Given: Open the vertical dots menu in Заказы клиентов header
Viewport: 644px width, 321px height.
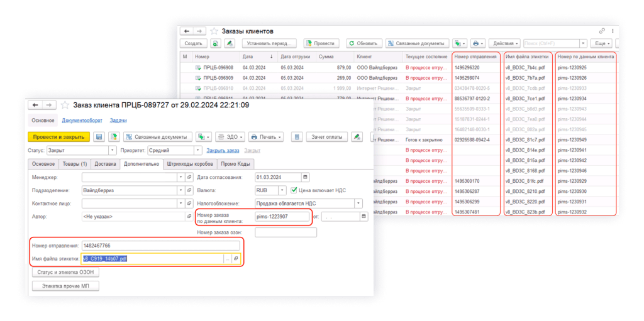Looking at the screenshot, I should 613,31.
